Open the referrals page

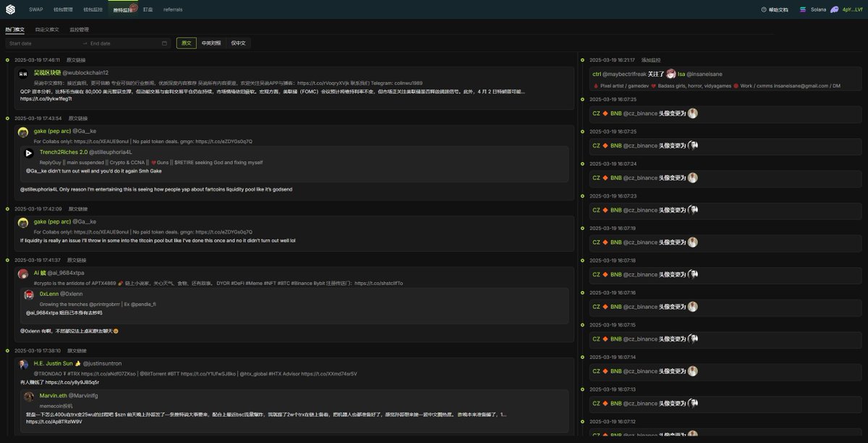pos(173,9)
